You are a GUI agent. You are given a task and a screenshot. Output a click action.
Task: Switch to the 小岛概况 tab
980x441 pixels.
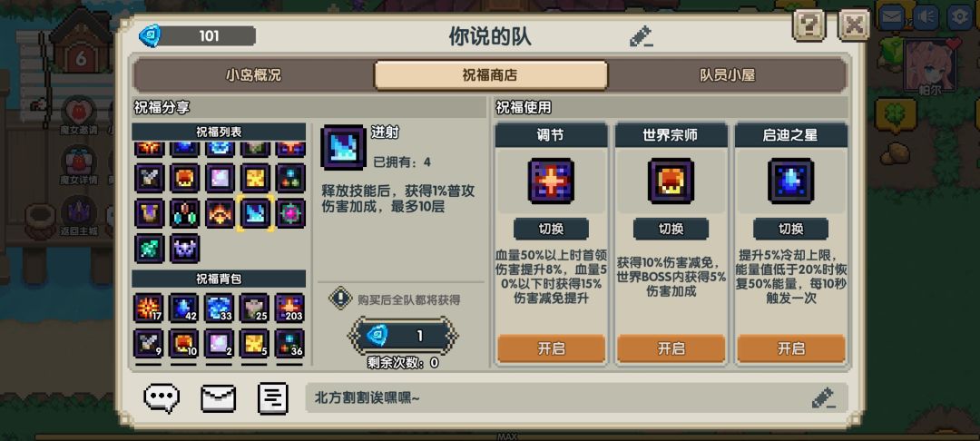[x=254, y=75]
